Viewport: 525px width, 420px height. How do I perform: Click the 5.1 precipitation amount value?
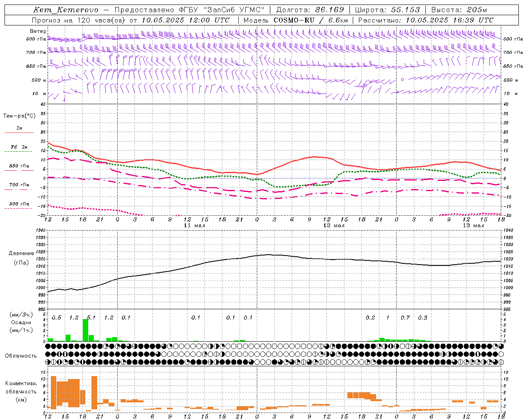pos(91,317)
